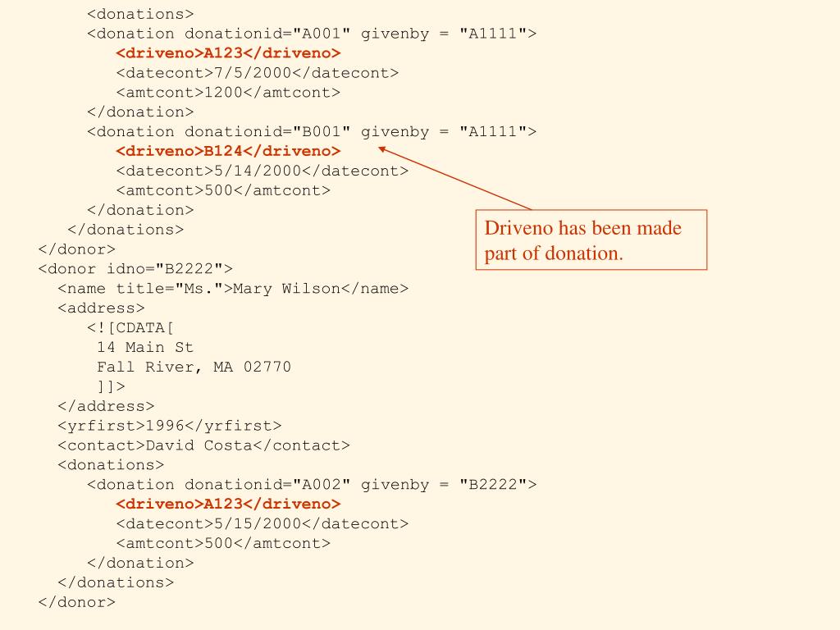Select the contact David Costa line
840x630 pixels.
(x=203, y=445)
